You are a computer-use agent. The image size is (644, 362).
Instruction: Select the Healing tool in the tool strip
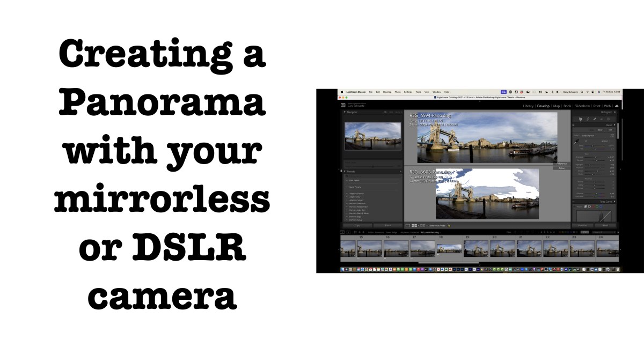pyautogui.click(x=587, y=119)
